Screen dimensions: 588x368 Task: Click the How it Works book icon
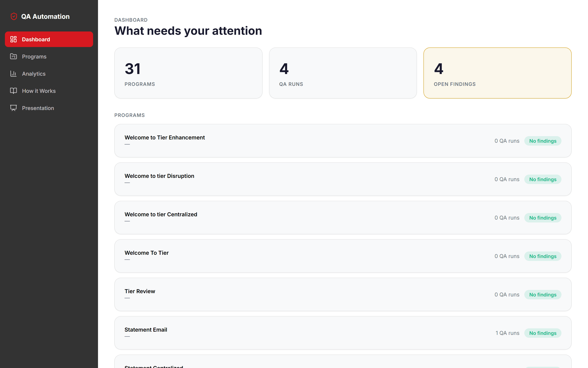click(x=13, y=91)
